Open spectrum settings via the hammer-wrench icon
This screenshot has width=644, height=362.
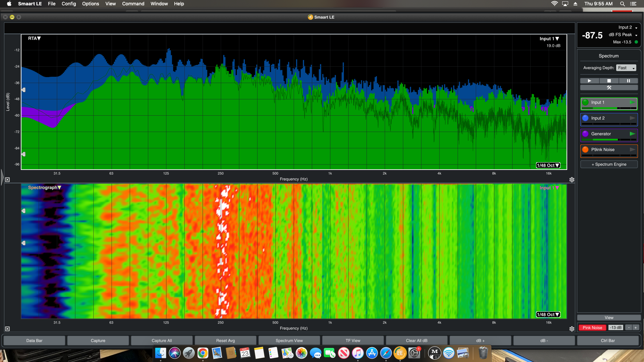click(x=609, y=87)
